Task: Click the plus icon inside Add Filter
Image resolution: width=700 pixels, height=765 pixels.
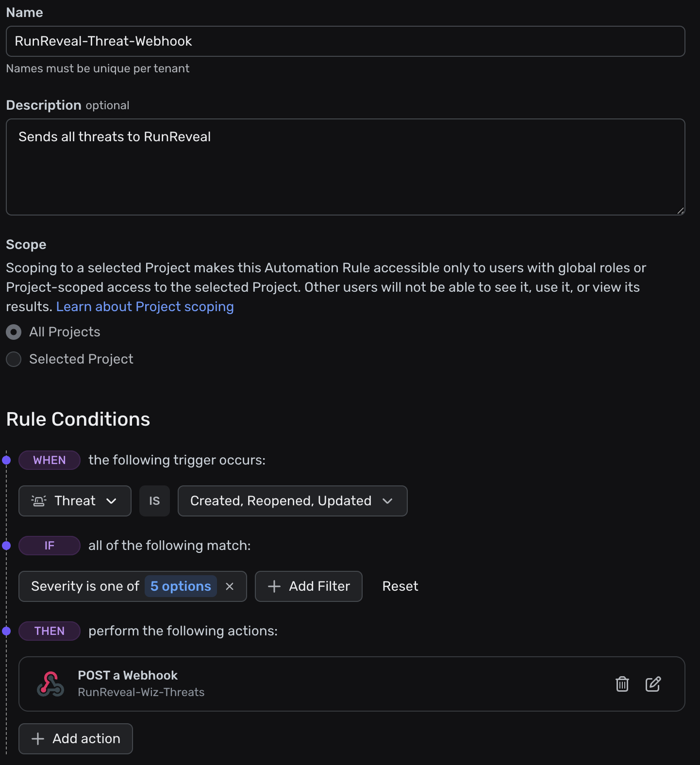Action: [274, 586]
